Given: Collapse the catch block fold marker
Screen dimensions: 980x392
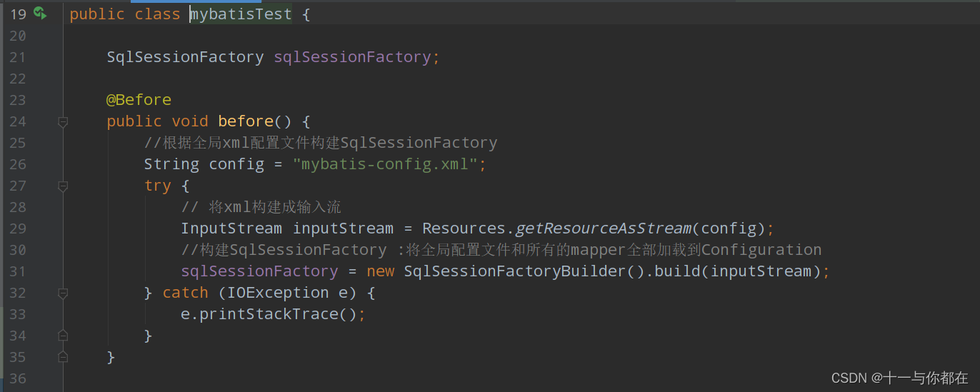Looking at the screenshot, I should [63, 293].
